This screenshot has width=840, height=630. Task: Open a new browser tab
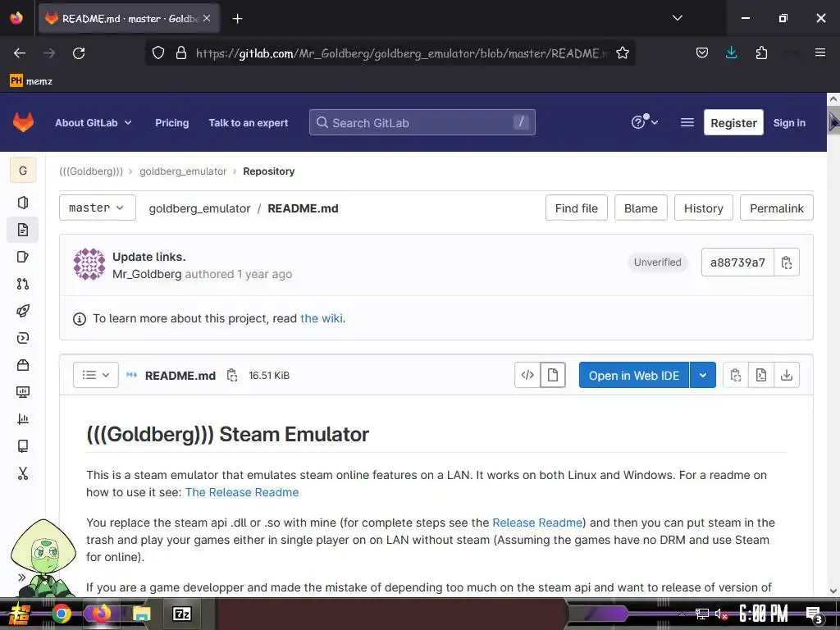pos(237,19)
